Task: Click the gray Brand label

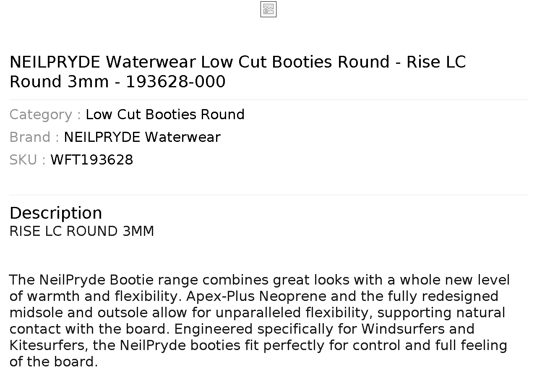Action: pyautogui.click(x=34, y=137)
